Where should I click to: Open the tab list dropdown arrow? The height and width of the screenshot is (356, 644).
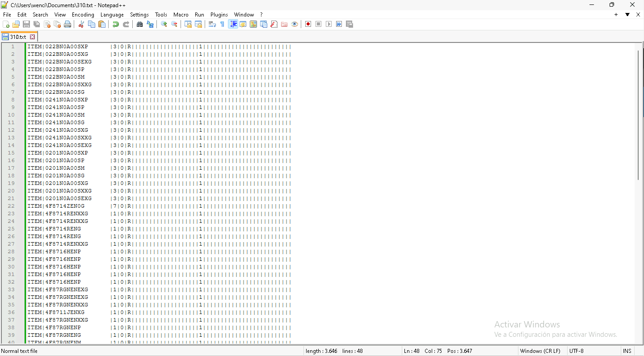[627, 15]
